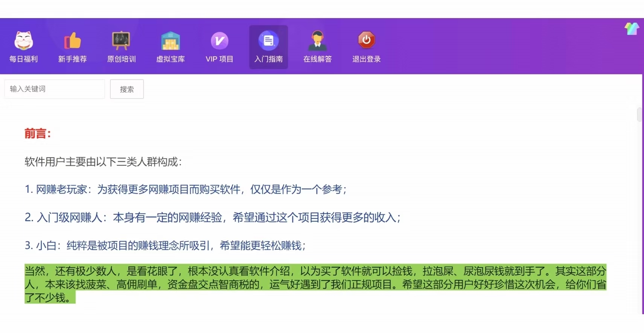Screen dimensions: 644x333
Task: Focus the 输入关键词 search field
Action: tap(55, 89)
